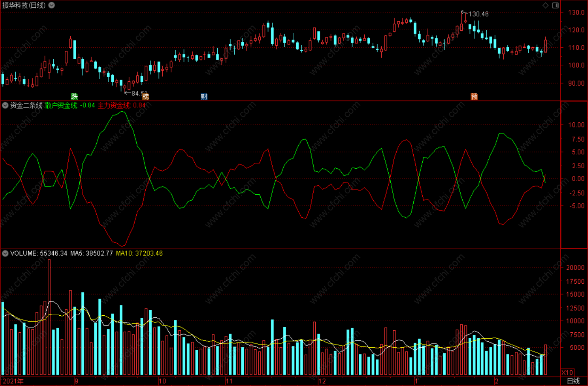Viewport: 588px width, 386px height.
Task: Click the orange 榜 event marker
Action: [146, 96]
